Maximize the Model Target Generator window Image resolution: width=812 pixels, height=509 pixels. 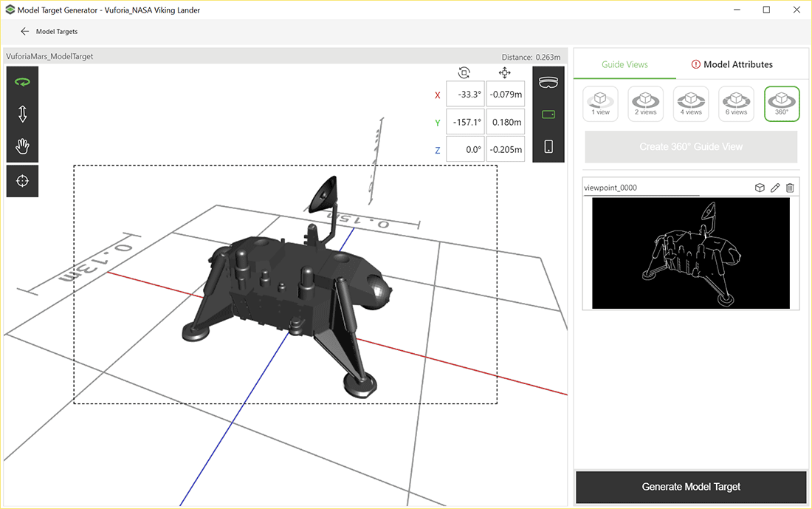tap(766, 10)
